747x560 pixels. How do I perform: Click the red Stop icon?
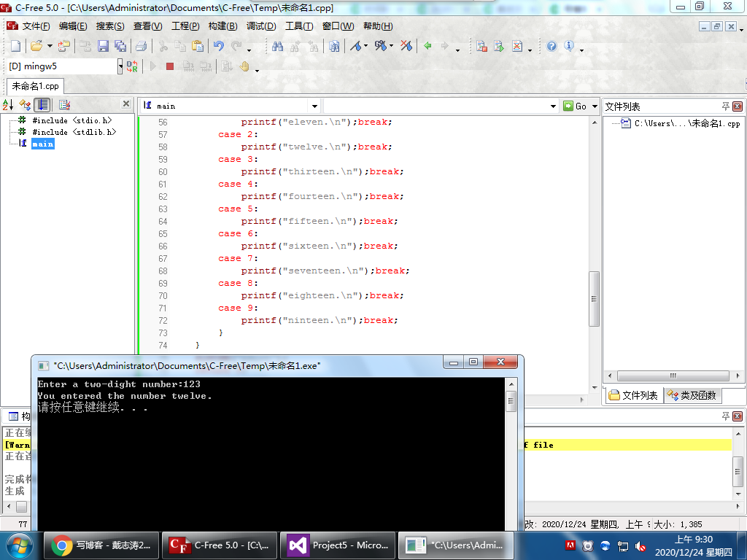[x=170, y=66]
